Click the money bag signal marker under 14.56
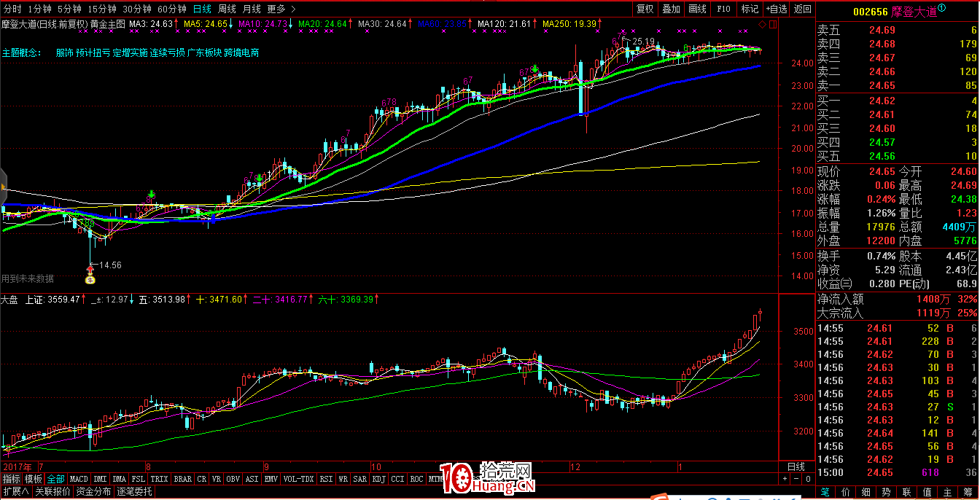Viewport: 980px width, 500px height. (90, 279)
